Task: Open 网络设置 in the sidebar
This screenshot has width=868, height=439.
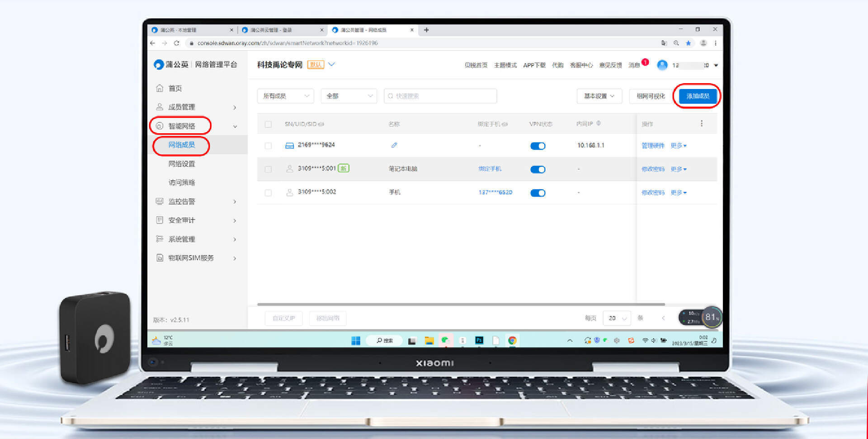Action: (x=182, y=164)
